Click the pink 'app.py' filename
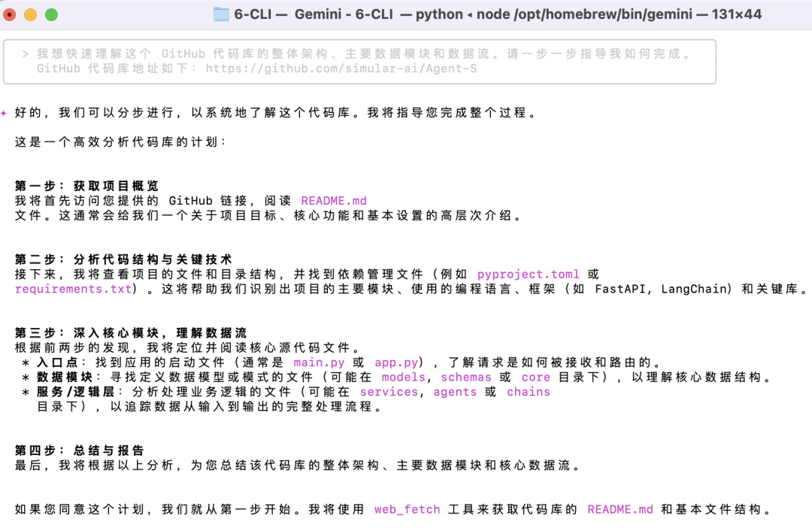 [396, 363]
